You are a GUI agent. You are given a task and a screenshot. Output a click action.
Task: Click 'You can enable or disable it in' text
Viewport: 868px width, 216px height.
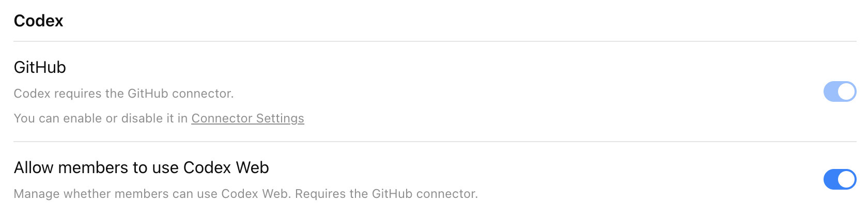click(101, 118)
